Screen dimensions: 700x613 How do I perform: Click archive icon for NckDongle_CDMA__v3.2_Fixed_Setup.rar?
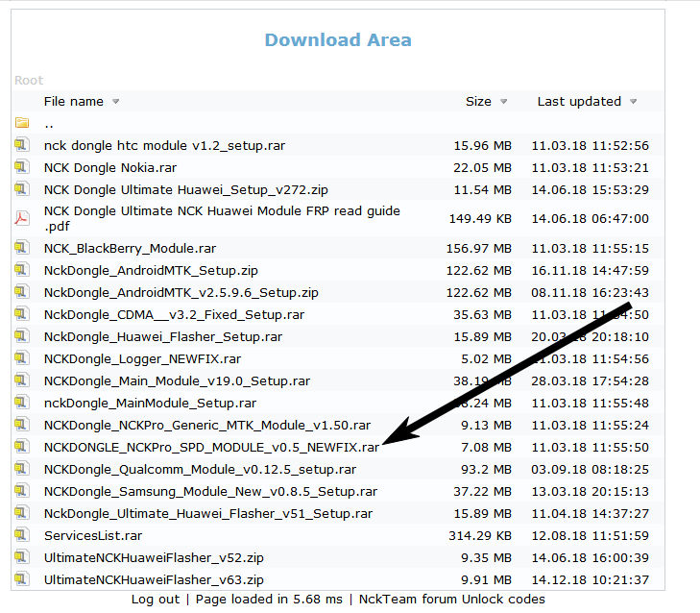click(x=22, y=313)
